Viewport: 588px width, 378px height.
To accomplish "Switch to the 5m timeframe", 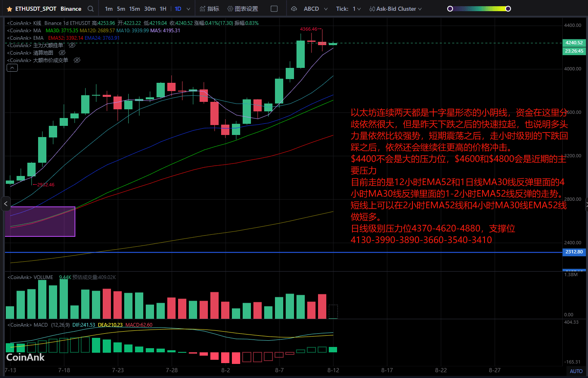I will 121,9.
